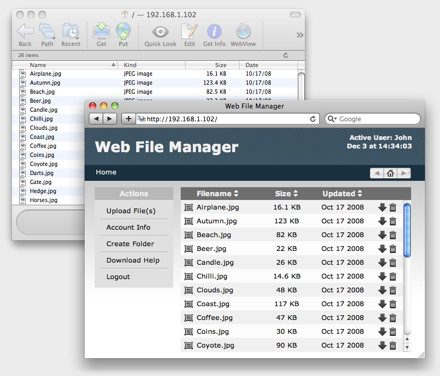
Task: Delete Coffee.jpg with its trash icon
Action: pos(393,318)
